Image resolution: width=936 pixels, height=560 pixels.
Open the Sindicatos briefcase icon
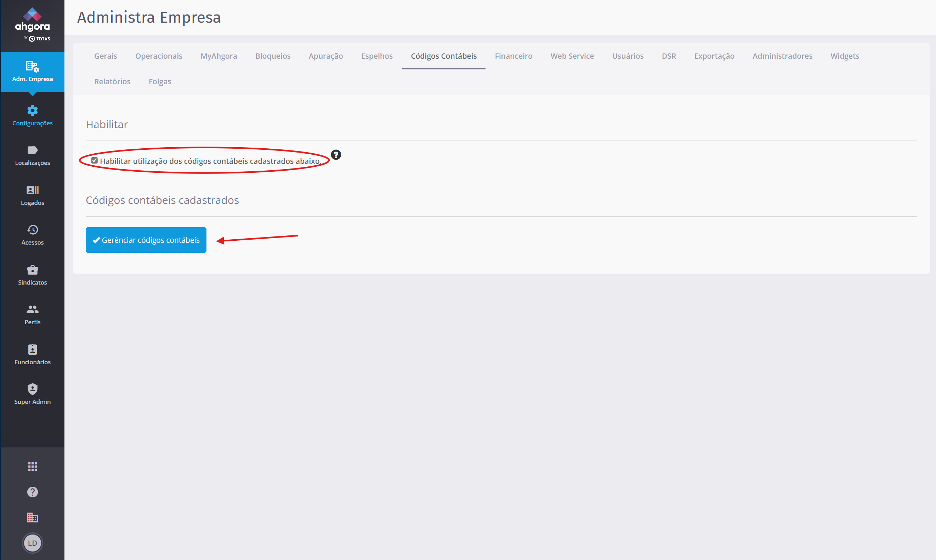coord(33,269)
